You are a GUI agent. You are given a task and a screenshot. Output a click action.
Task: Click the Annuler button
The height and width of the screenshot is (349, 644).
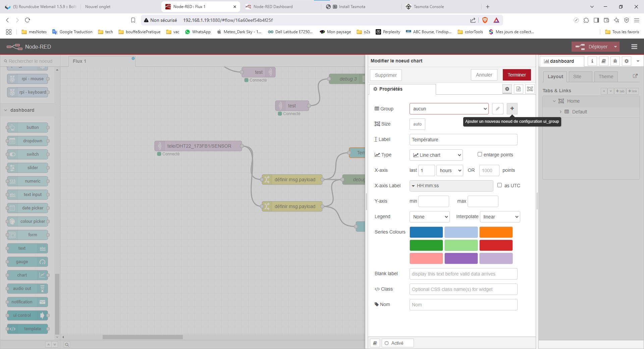484,75
